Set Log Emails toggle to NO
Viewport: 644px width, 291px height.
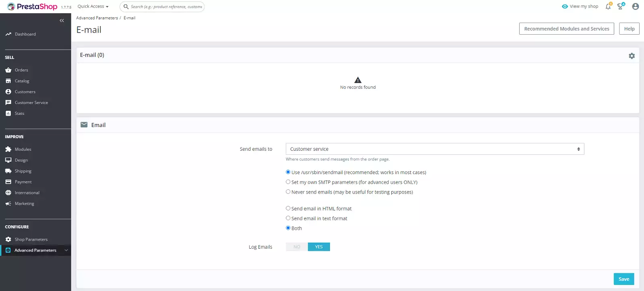pyautogui.click(x=297, y=247)
